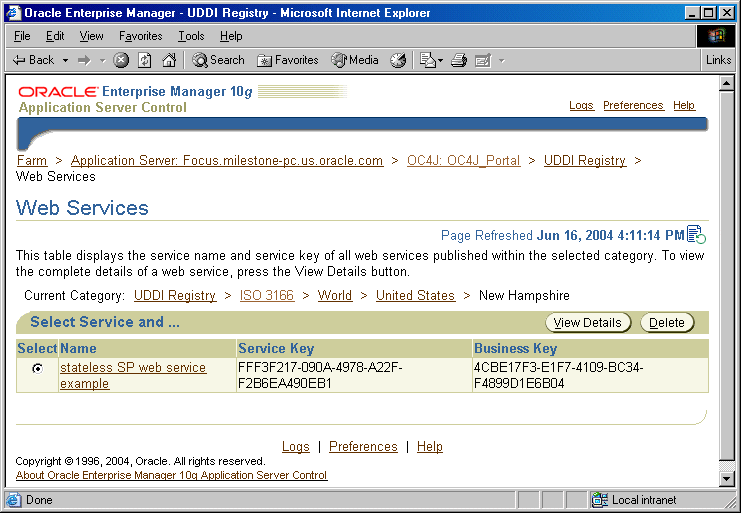Click the service key FFF3F217-090A-4978-A22F cell
This screenshot has height=513, width=741.
(354, 376)
